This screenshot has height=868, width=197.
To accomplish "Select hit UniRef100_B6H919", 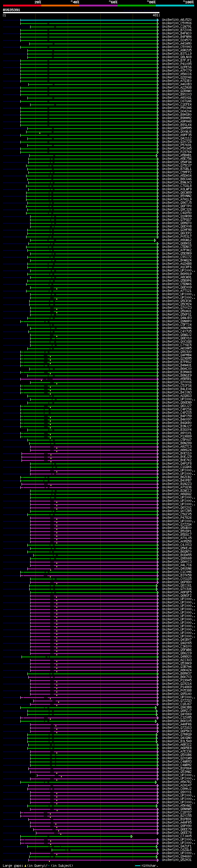I will [177, 274].
